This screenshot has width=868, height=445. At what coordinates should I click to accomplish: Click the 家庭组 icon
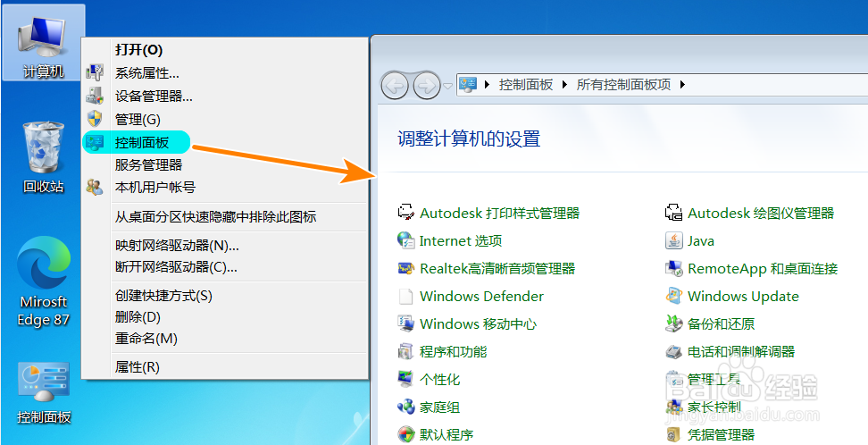click(x=405, y=407)
